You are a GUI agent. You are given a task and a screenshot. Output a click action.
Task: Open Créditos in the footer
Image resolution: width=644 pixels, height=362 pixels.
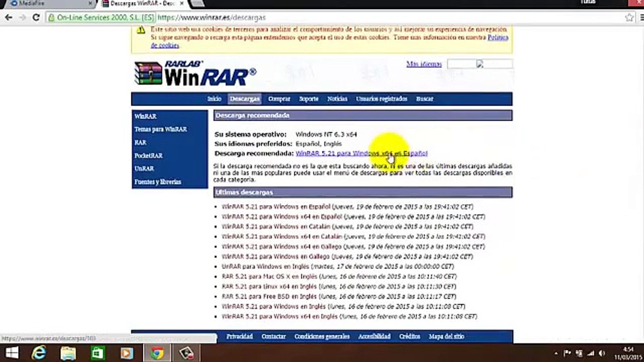[410, 337]
